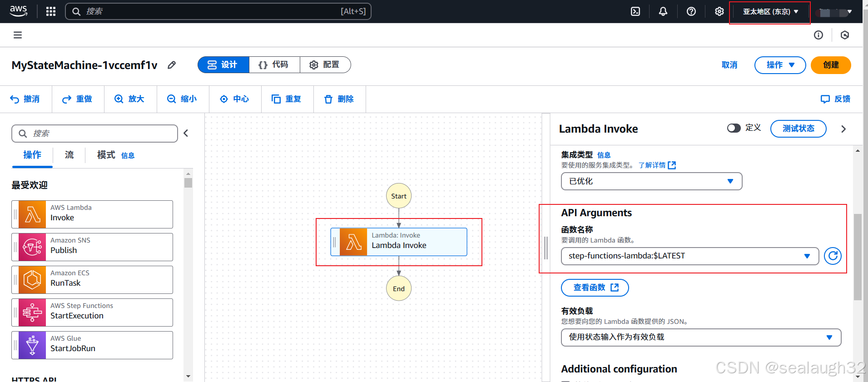868x382 pixels.
Task: Select the Amazon ECS RunTask action card
Action: (92, 280)
